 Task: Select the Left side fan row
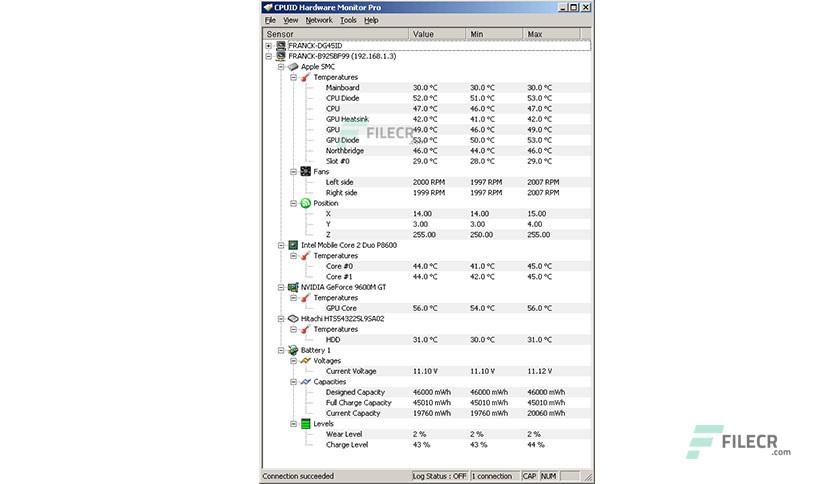[427, 182]
